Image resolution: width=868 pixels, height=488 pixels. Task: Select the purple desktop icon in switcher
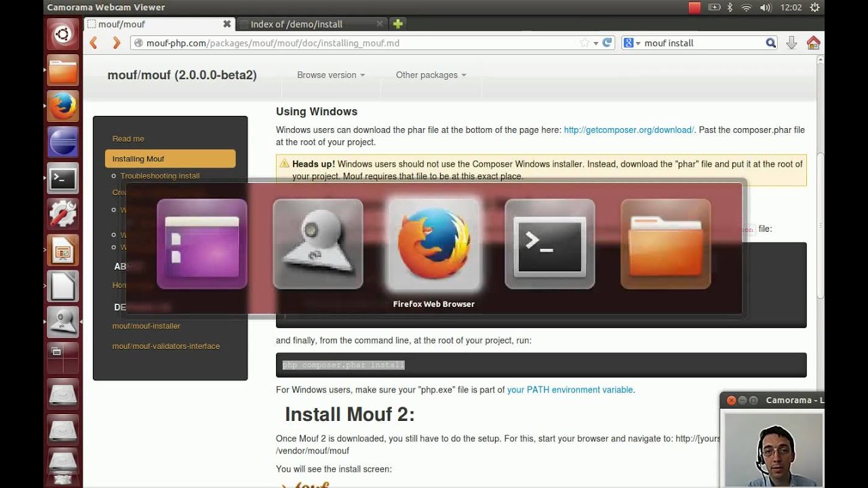click(x=202, y=244)
